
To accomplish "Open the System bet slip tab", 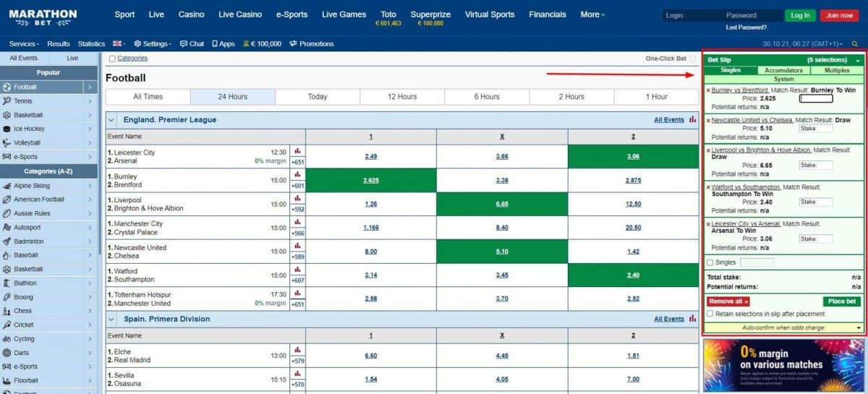I will click(783, 80).
